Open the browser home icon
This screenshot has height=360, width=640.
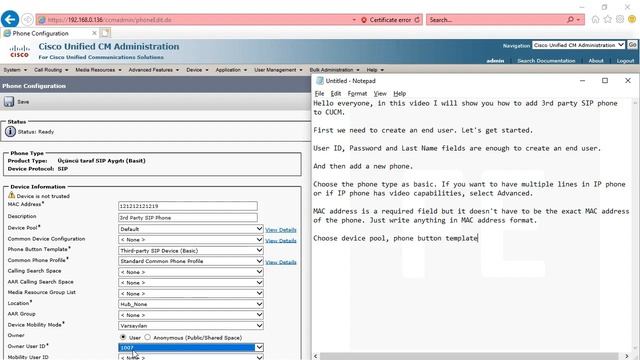click(x=595, y=19)
